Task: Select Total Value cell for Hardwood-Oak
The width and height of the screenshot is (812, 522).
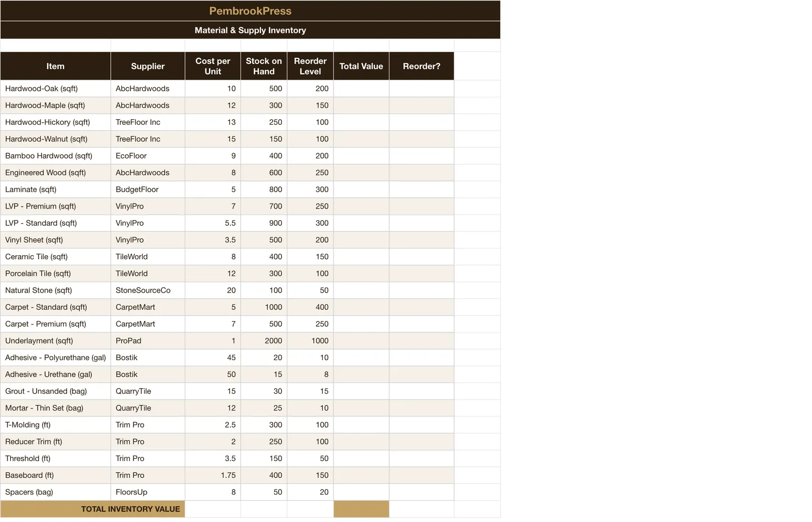Action: [361, 88]
